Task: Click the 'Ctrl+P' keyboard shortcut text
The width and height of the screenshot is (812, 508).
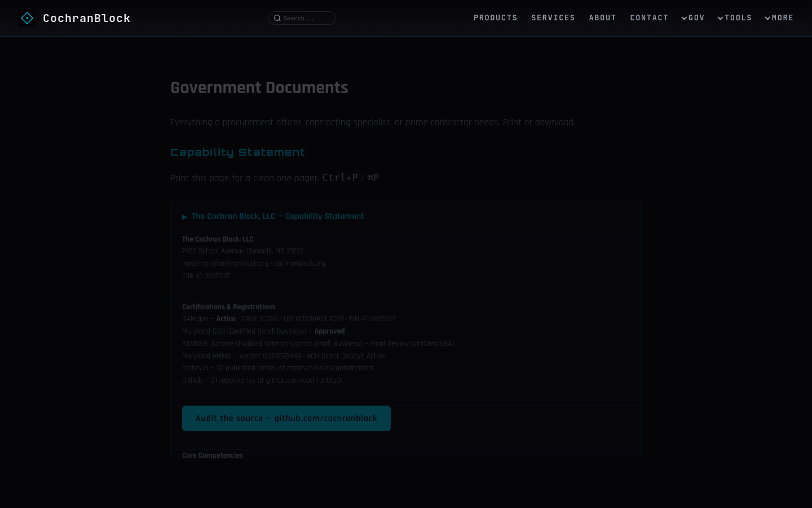Action: coord(340,178)
